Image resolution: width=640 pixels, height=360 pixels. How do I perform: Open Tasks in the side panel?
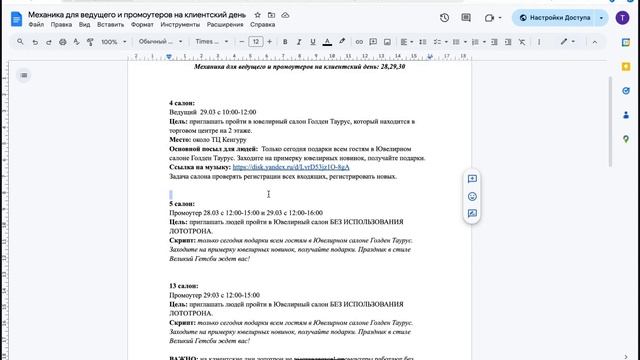click(626, 91)
